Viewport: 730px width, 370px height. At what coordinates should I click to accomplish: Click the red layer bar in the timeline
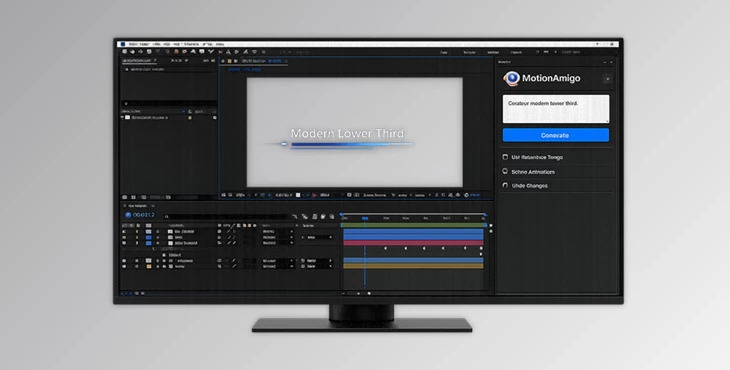point(413,242)
